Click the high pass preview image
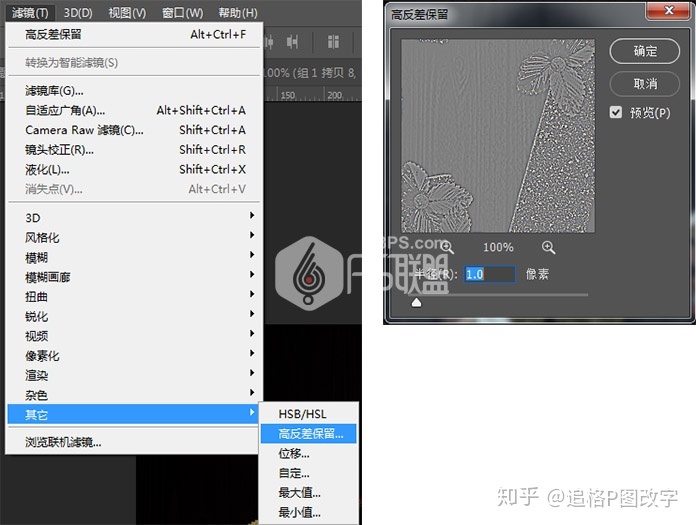The height and width of the screenshot is (525, 696). click(498, 136)
